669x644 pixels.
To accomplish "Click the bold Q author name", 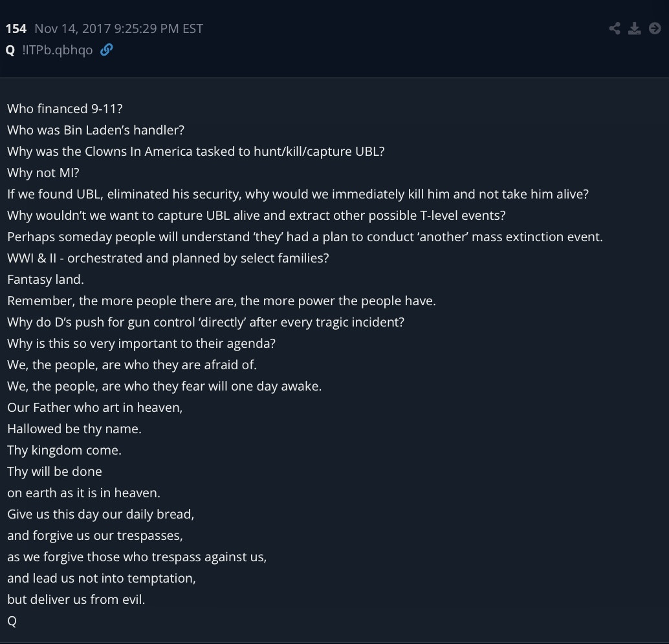I will click(10, 50).
